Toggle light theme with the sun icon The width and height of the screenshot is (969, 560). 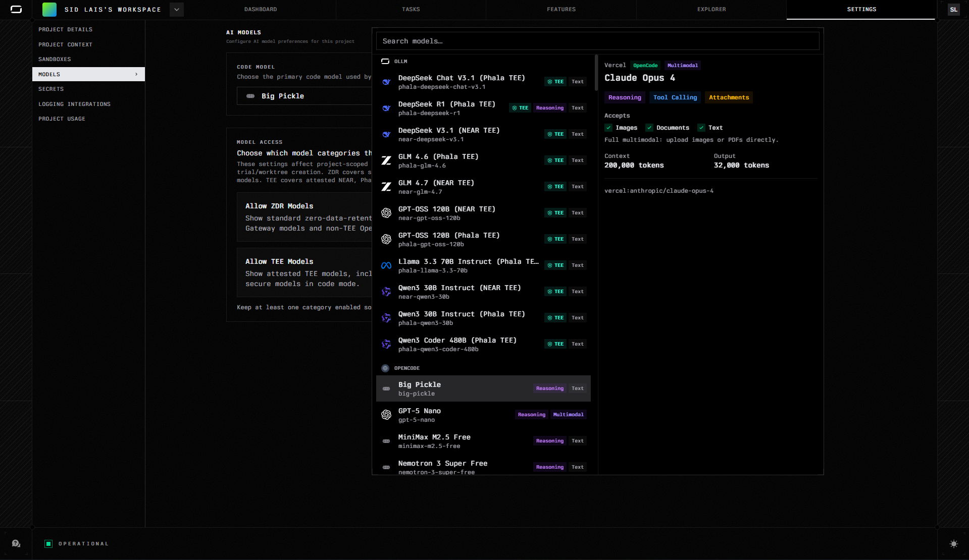[x=953, y=544]
